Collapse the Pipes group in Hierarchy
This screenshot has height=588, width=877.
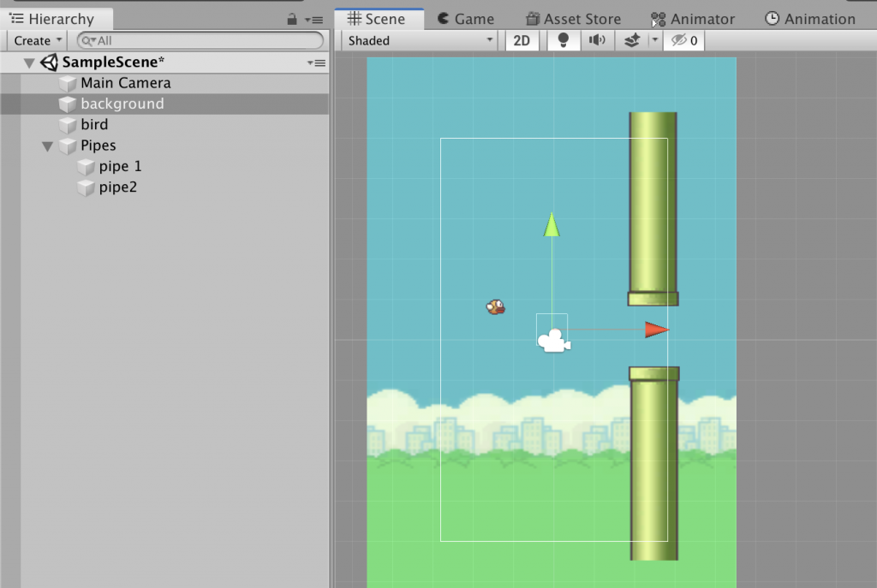tap(48, 146)
